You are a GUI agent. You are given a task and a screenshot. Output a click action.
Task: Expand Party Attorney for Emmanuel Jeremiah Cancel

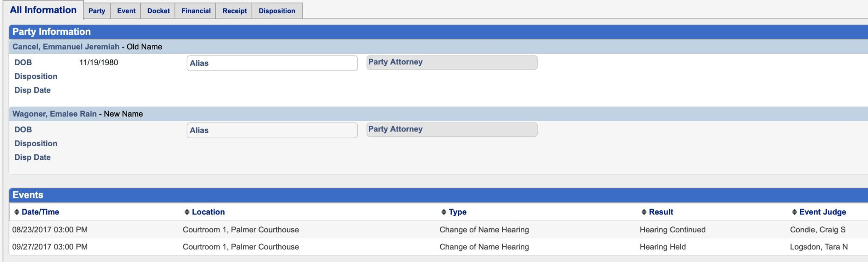(x=452, y=62)
